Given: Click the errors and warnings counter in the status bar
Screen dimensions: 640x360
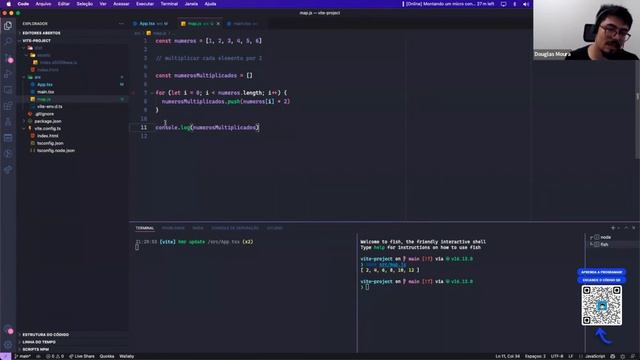Looking at the screenshot, I should click(x=55, y=356).
